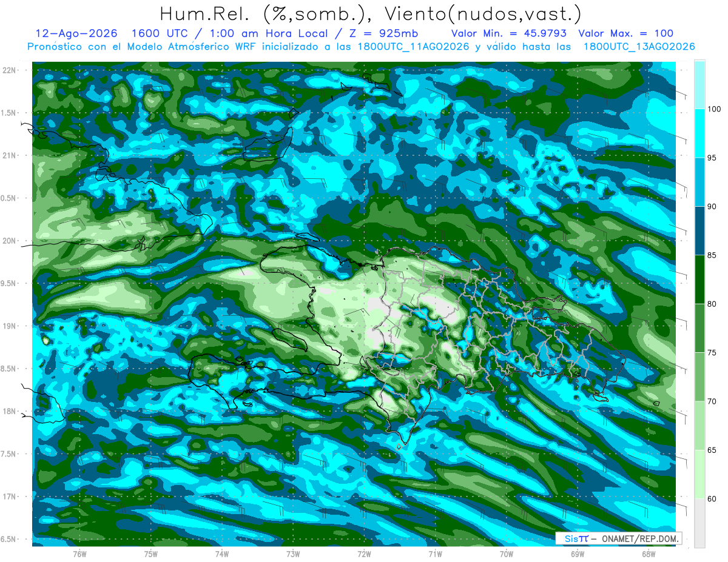Pick the medium blue 90–95 legend swatch

tap(699, 182)
